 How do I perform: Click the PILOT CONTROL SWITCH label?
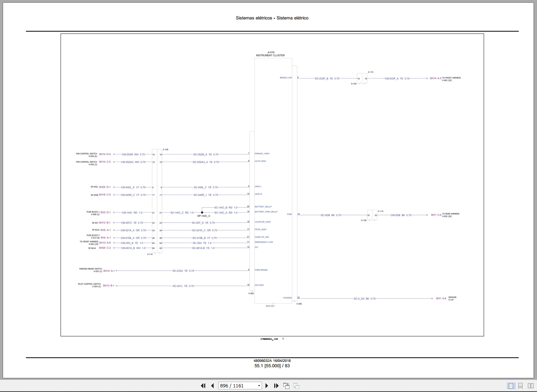[x=89, y=284]
